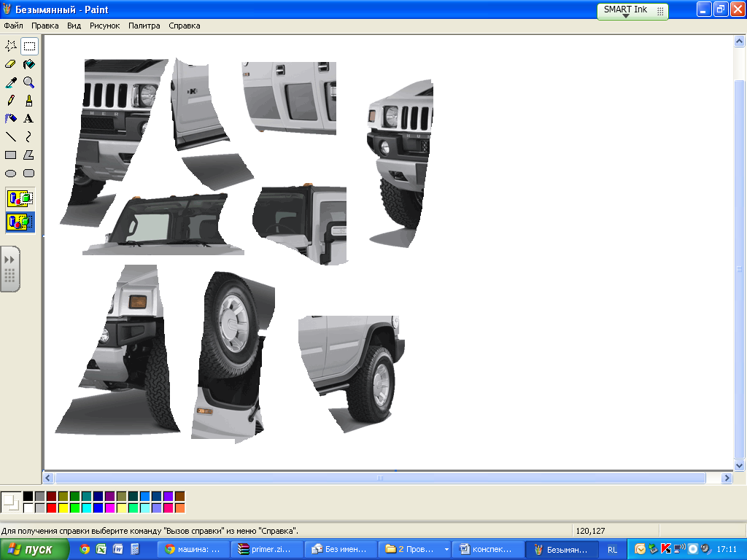Open the Рисунок menu
The height and width of the screenshot is (560, 747).
(104, 26)
